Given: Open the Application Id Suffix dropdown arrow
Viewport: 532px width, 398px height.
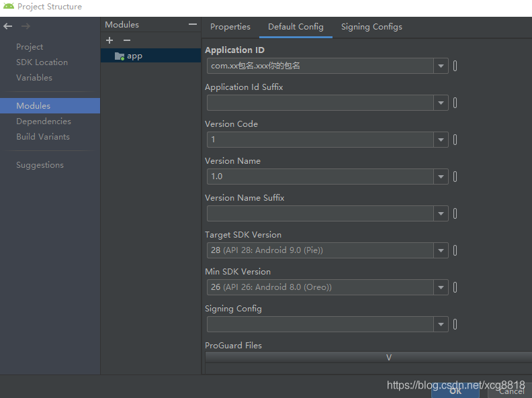Looking at the screenshot, I should point(441,103).
